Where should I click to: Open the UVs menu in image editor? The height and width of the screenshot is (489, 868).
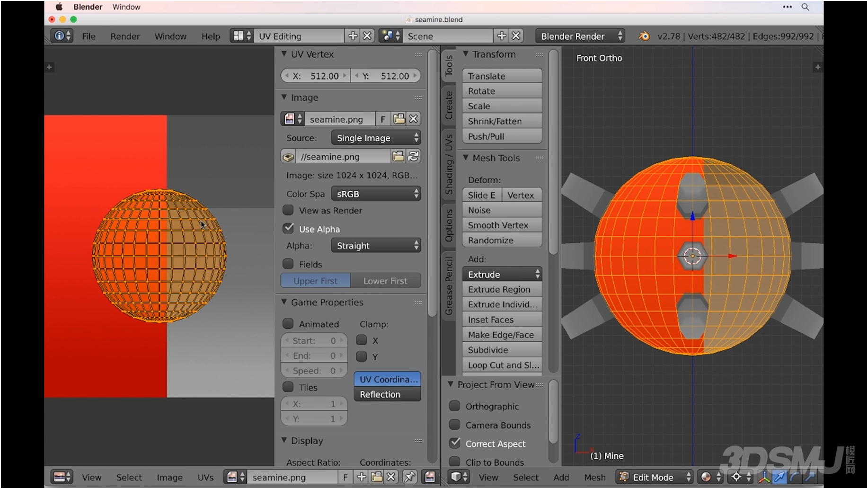tap(205, 477)
